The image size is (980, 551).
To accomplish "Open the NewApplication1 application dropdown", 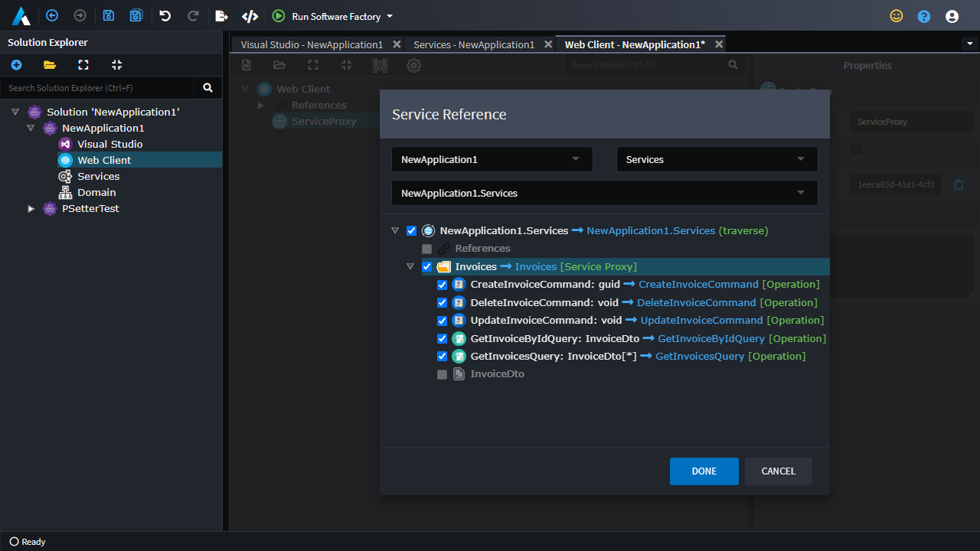I will pos(492,159).
